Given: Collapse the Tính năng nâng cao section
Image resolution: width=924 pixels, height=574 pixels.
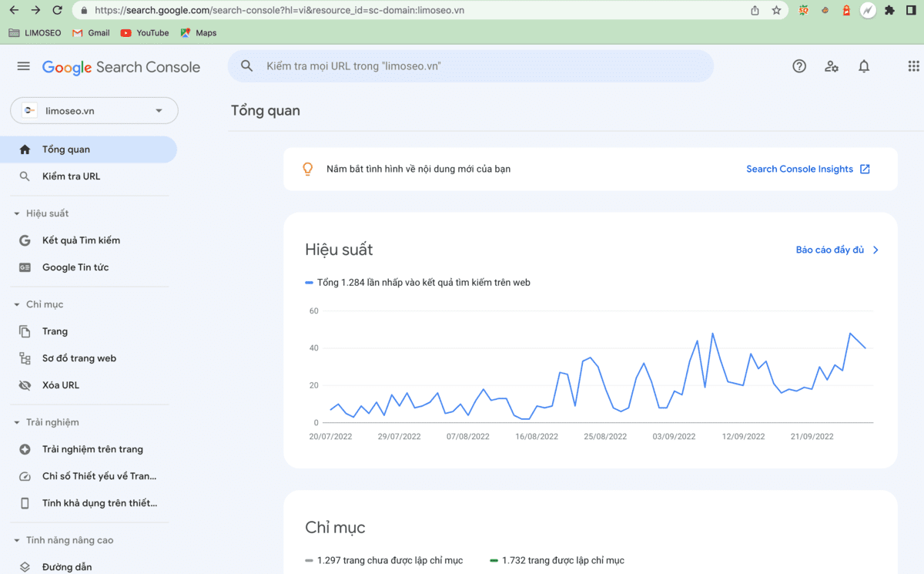Looking at the screenshot, I should [x=17, y=540].
